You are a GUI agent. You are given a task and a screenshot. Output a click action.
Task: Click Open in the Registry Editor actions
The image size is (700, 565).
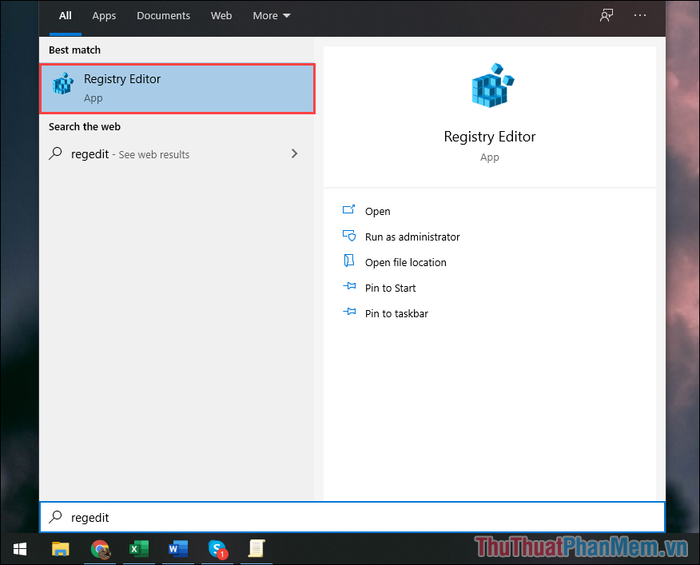378,211
